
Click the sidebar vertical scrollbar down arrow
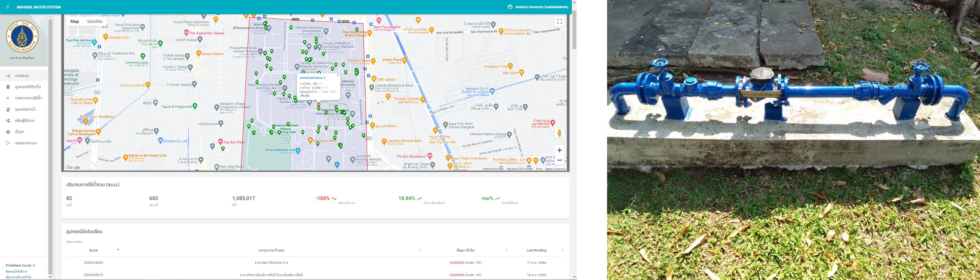[50, 277]
